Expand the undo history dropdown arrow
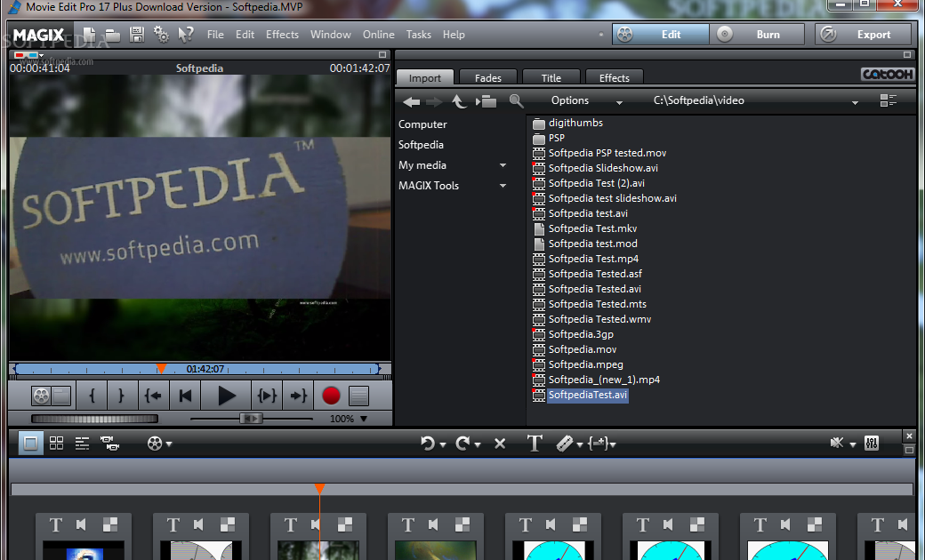This screenshot has height=560, width=925. 442,444
